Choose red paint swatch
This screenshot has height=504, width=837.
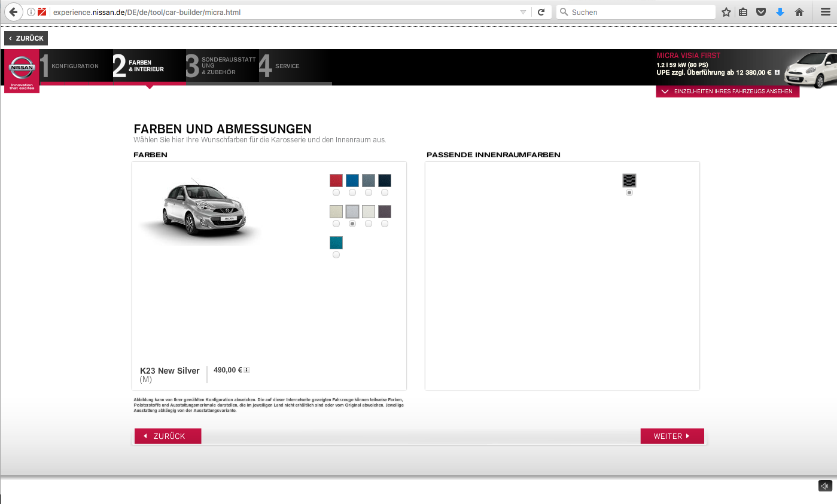tap(336, 180)
